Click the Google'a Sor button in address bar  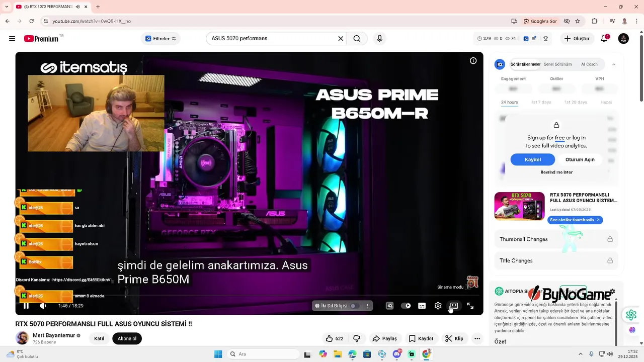(540, 21)
